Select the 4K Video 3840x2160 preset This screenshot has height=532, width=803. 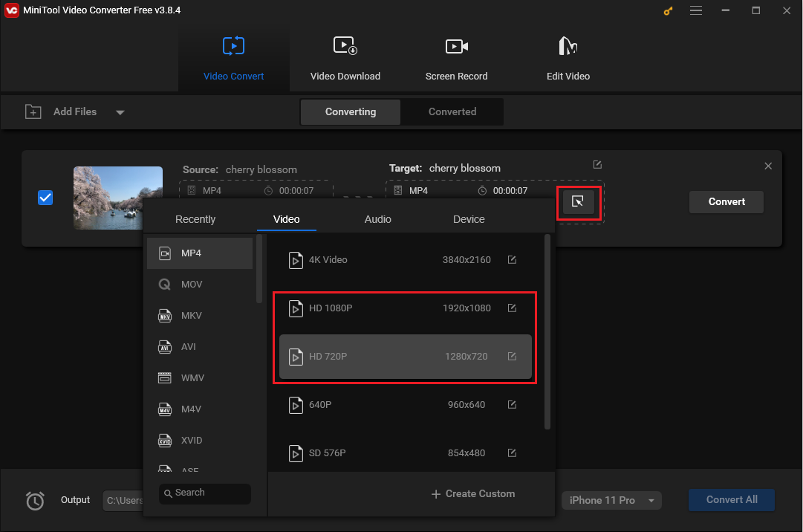pyautogui.click(x=405, y=259)
